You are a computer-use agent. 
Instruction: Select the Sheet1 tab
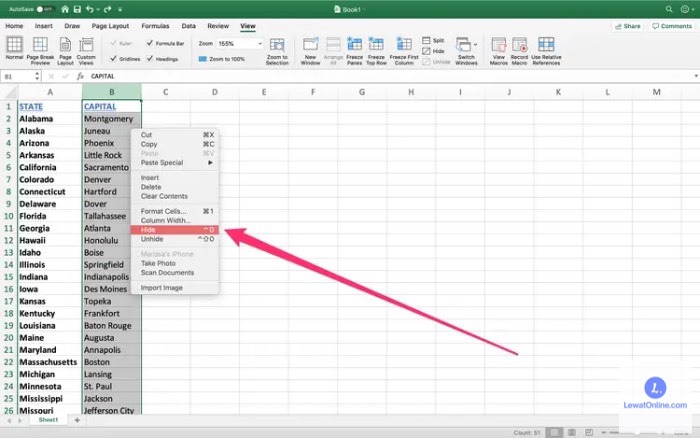pos(48,420)
